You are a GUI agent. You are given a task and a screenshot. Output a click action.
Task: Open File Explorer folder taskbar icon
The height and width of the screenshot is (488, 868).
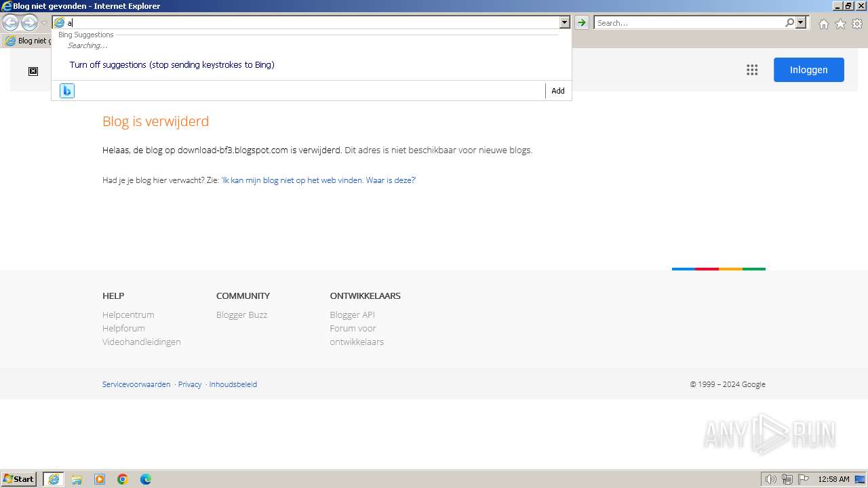(x=77, y=479)
